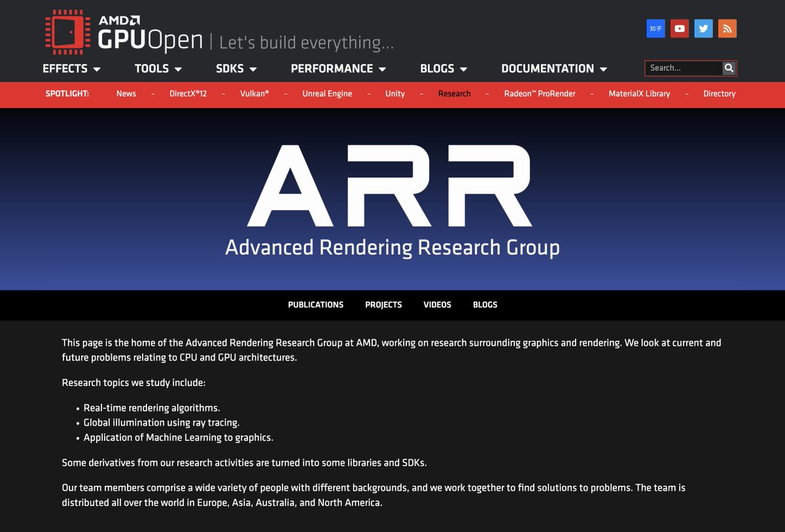Expand the DOCUMENTATION chevron

(602, 68)
